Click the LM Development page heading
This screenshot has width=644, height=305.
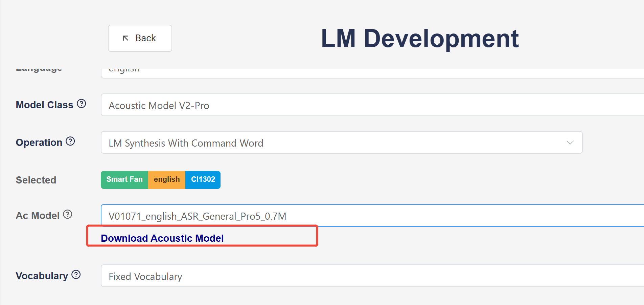click(x=419, y=39)
